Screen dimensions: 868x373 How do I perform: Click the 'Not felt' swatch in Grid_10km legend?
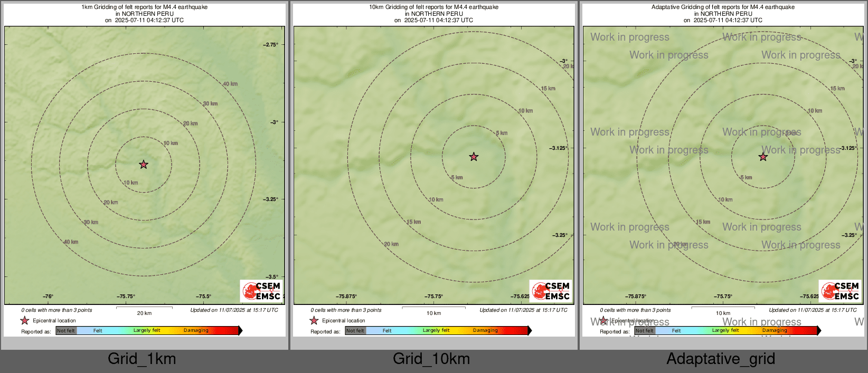click(x=355, y=331)
